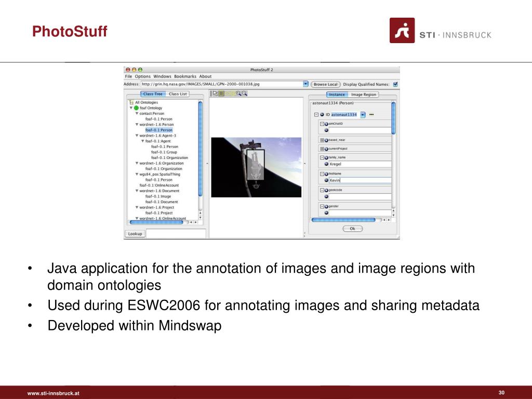The image size is (532, 399).
Task: Open the Windows menu
Action: (x=162, y=76)
